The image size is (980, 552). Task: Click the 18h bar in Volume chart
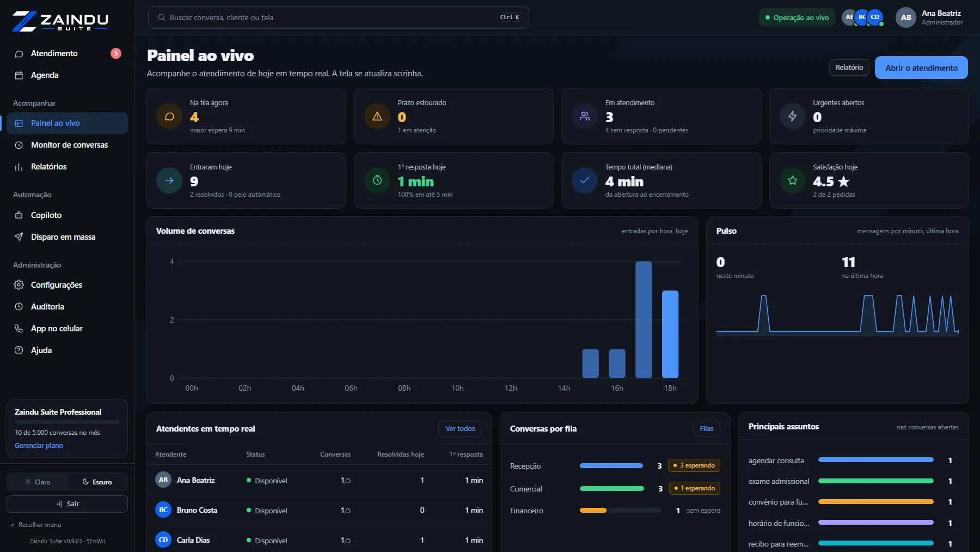click(670, 334)
